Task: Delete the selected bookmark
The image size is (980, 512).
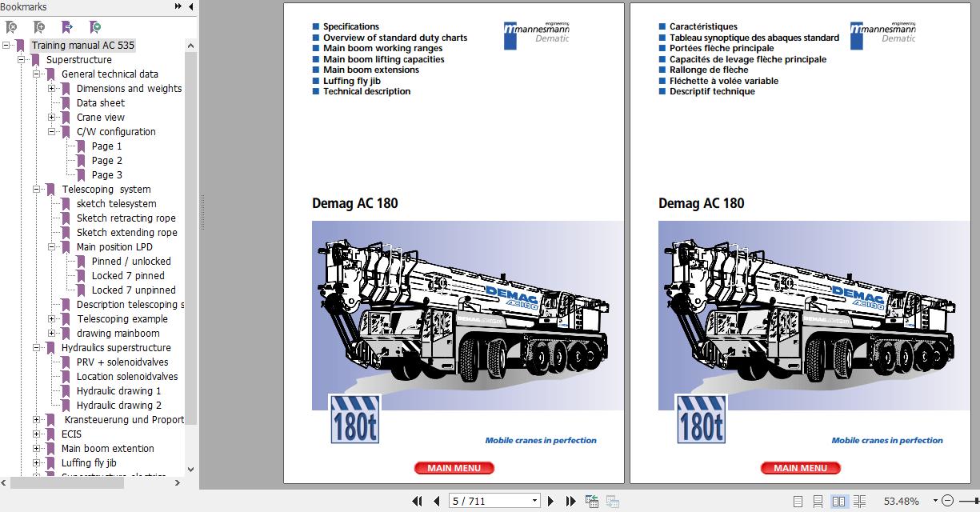Action: click(12, 26)
